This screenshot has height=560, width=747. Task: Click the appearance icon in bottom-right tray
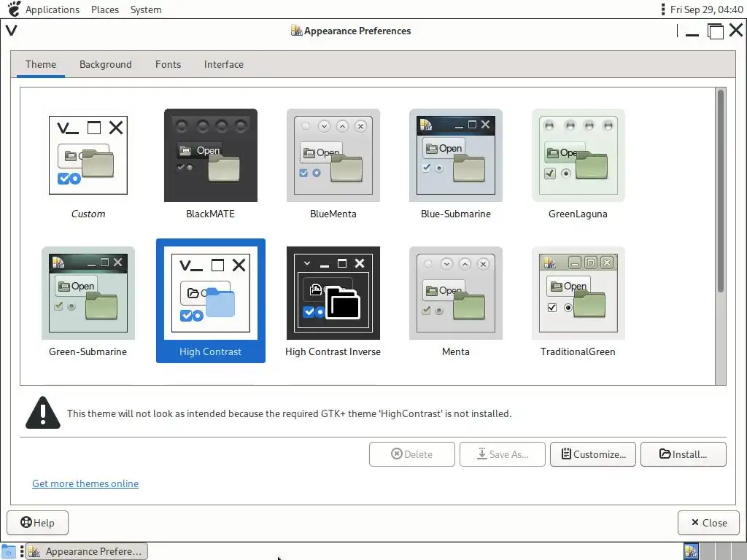[x=691, y=551]
